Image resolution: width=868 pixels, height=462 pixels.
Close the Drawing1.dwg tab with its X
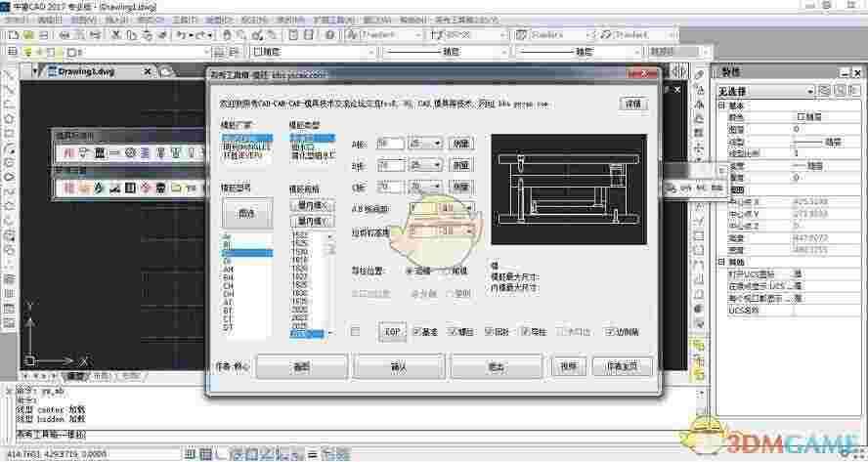(x=148, y=72)
